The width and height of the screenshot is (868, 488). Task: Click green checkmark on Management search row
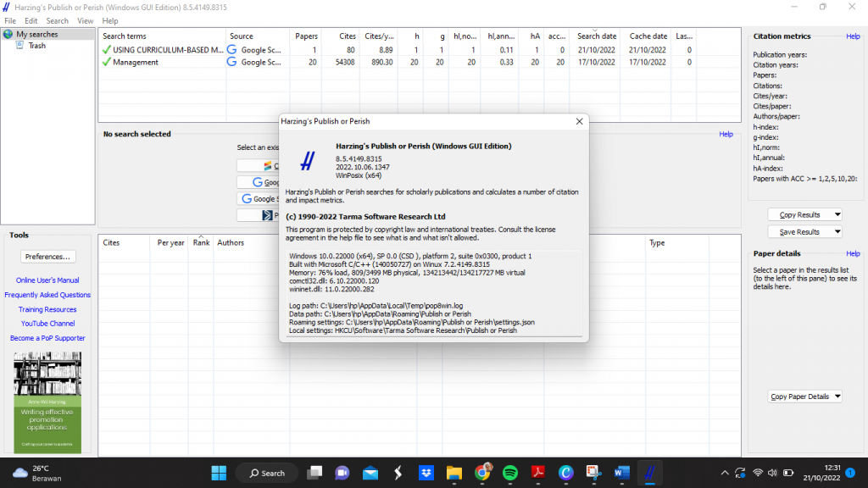(x=106, y=62)
